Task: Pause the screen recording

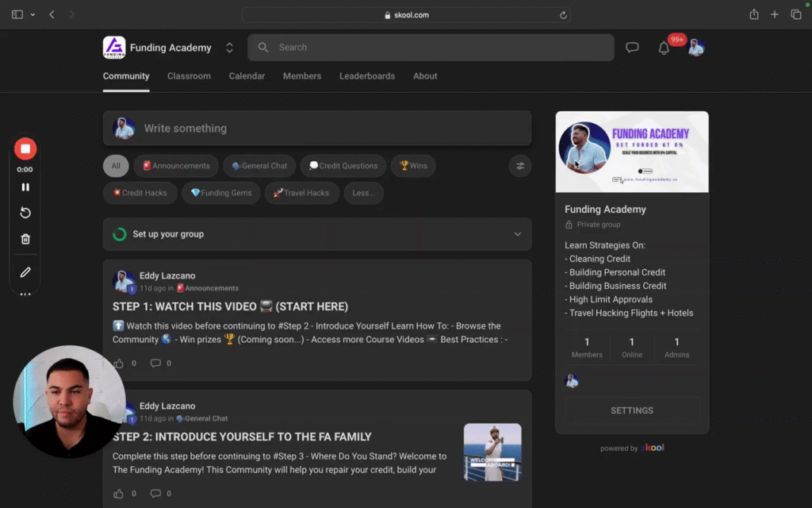Action: tap(25, 187)
